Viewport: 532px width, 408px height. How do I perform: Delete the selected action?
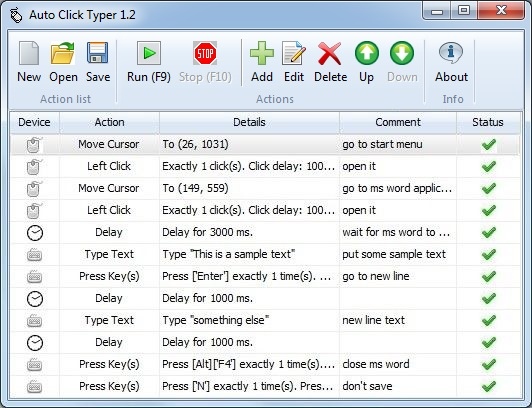coord(330,62)
